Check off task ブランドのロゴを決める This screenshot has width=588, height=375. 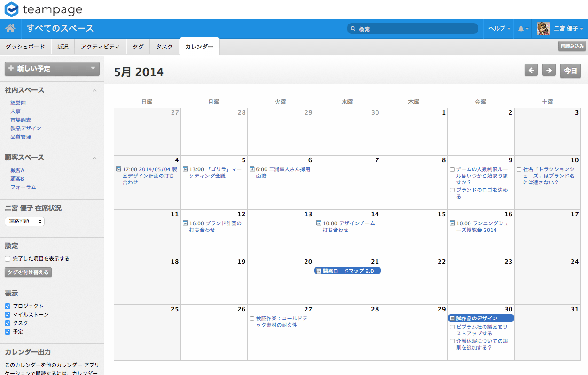[x=452, y=191]
